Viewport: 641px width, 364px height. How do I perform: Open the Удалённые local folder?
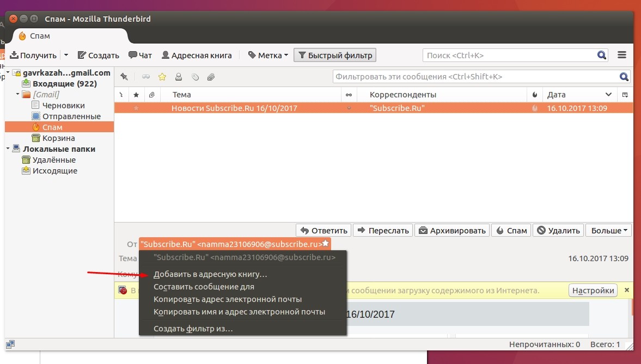(x=54, y=160)
